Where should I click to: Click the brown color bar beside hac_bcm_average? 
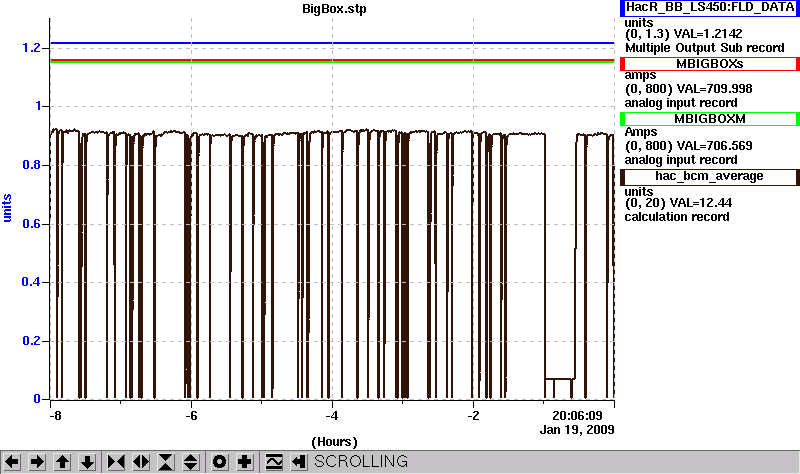point(622,177)
